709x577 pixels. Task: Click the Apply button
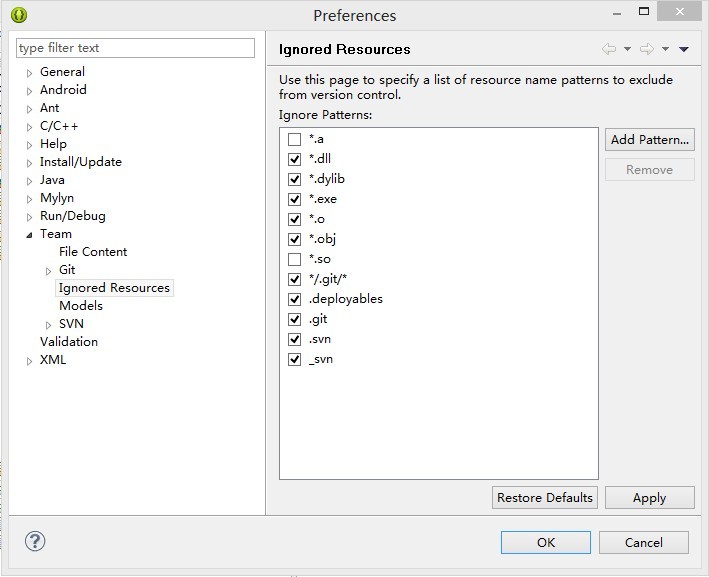[x=650, y=497]
